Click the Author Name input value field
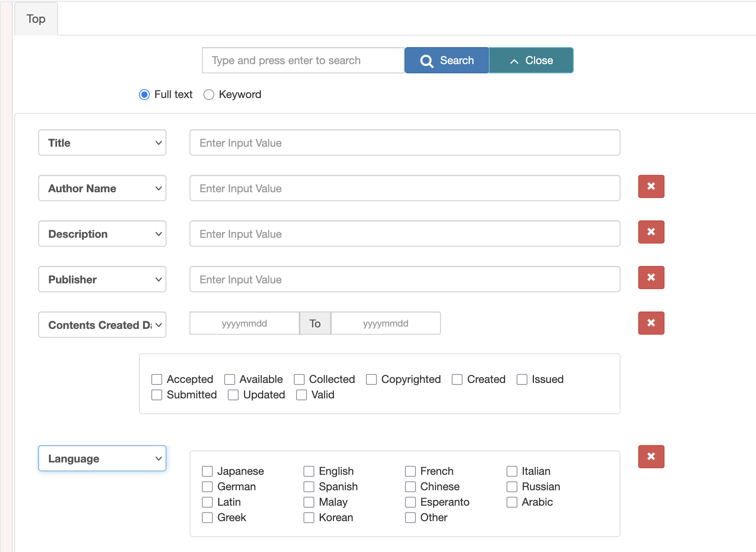Screen dimensions: 756x552 [405, 188]
